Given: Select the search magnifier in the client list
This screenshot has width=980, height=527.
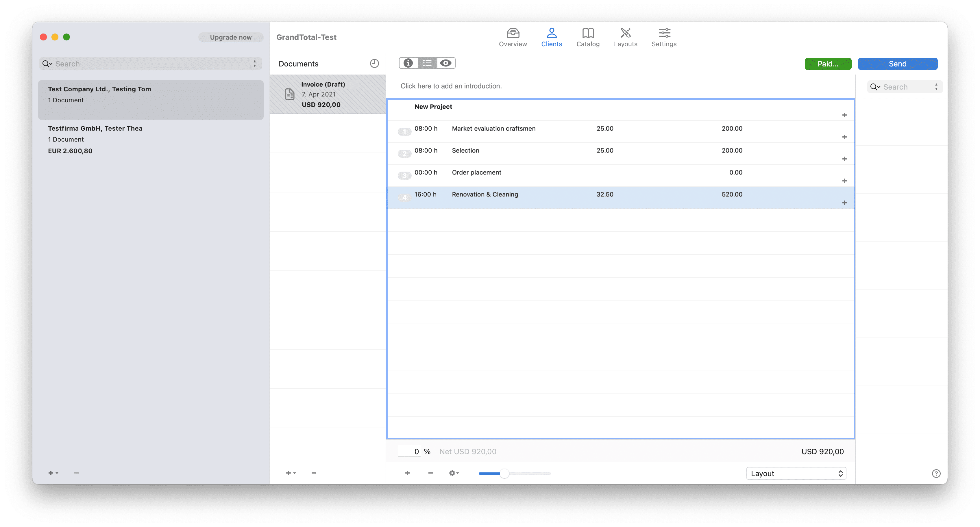Looking at the screenshot, I should pyautogui.click(x=47, y=64).
